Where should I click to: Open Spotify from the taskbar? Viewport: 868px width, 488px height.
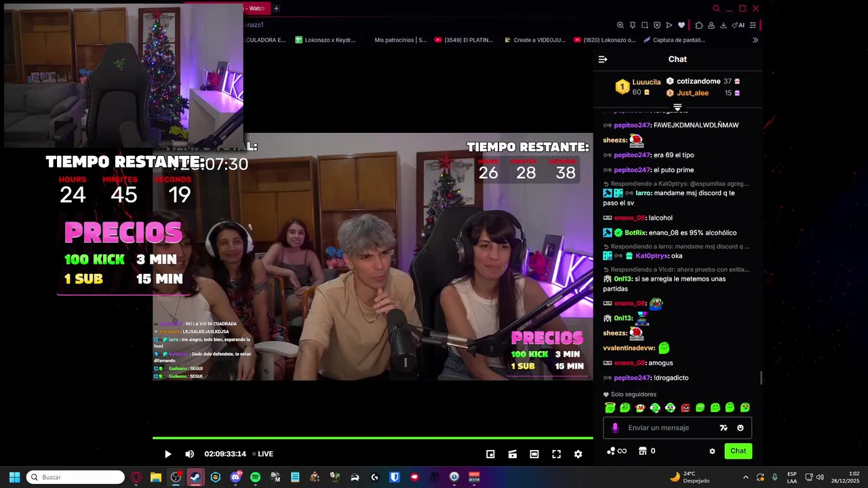point(255,477)
